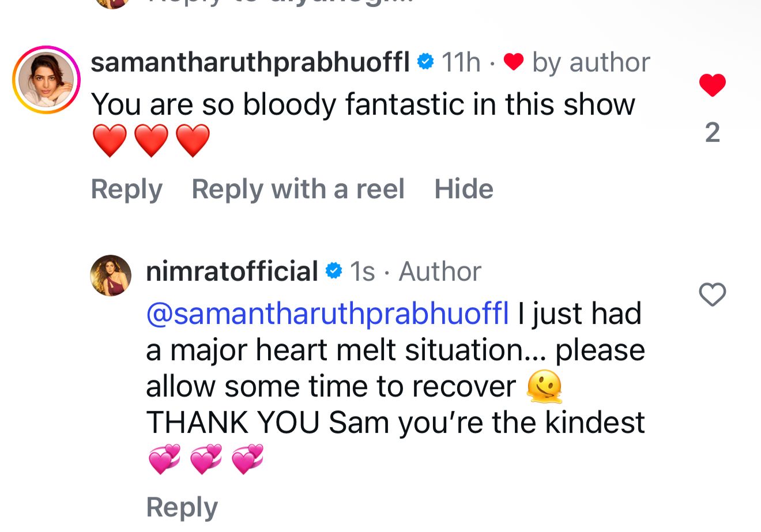Open the nimratofficial username link
Viewport: 761px width, 532px height.
click(232, 271)
